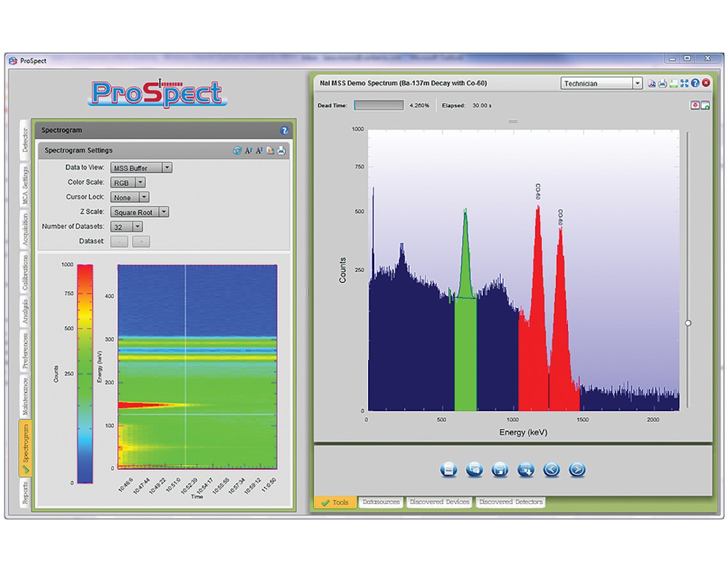
Task: Open the Cursor Lock dropdown
Action: pos(130,197)
